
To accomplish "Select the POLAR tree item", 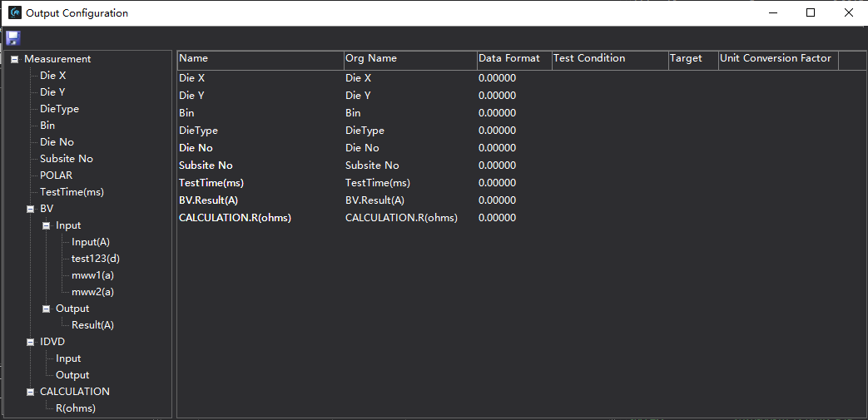I will point(56,175).
